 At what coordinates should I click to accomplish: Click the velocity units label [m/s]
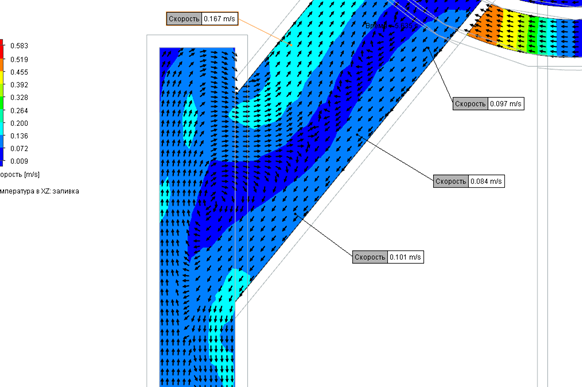click(x=32, y=174)
